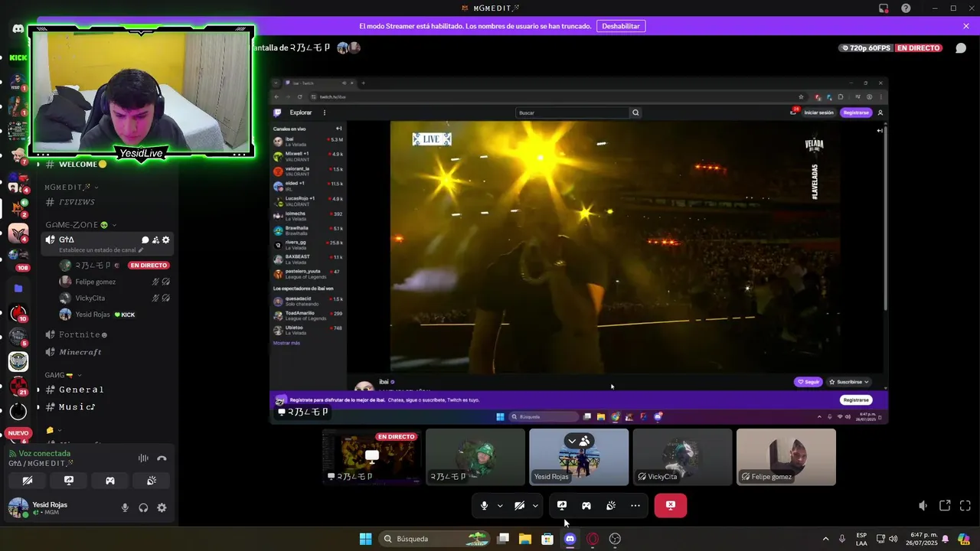The height and width of the screenshot is (551, 980).
Task: Open OBS Studio from taskbar
Action: tap(615, 539)
